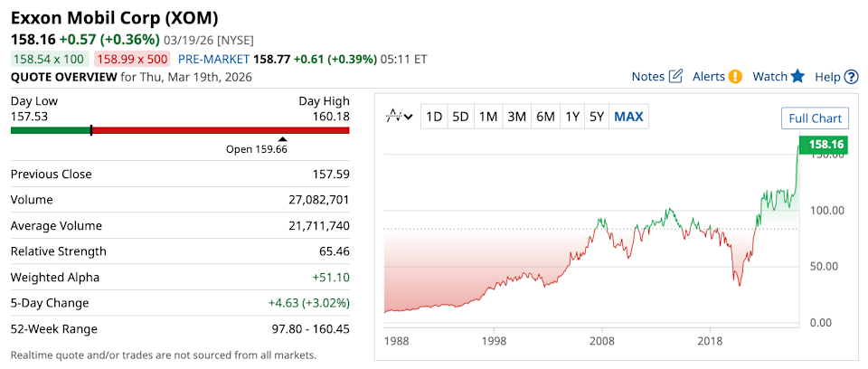Switch chart to 1D range

pyautogui.click(x=434, y=116)
